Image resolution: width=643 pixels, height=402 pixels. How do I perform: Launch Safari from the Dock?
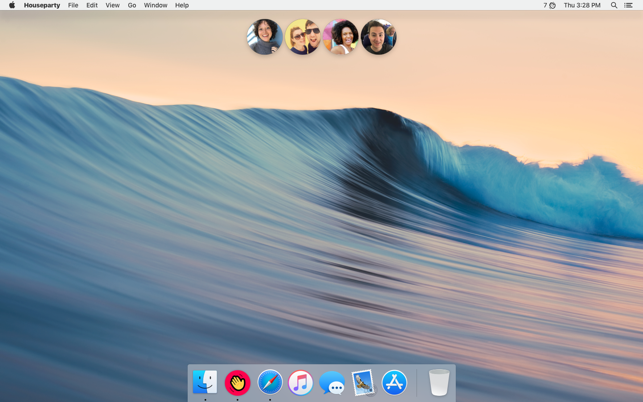(x=269, y=382)
